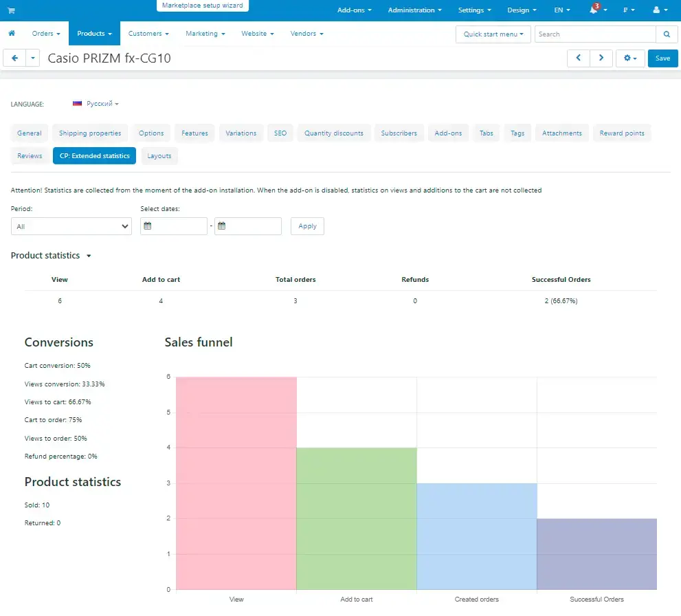This screenshot has width=681, height=616.
Task: Click the search magnifier button
Action: pyautogui.click(x=666, y=34)
